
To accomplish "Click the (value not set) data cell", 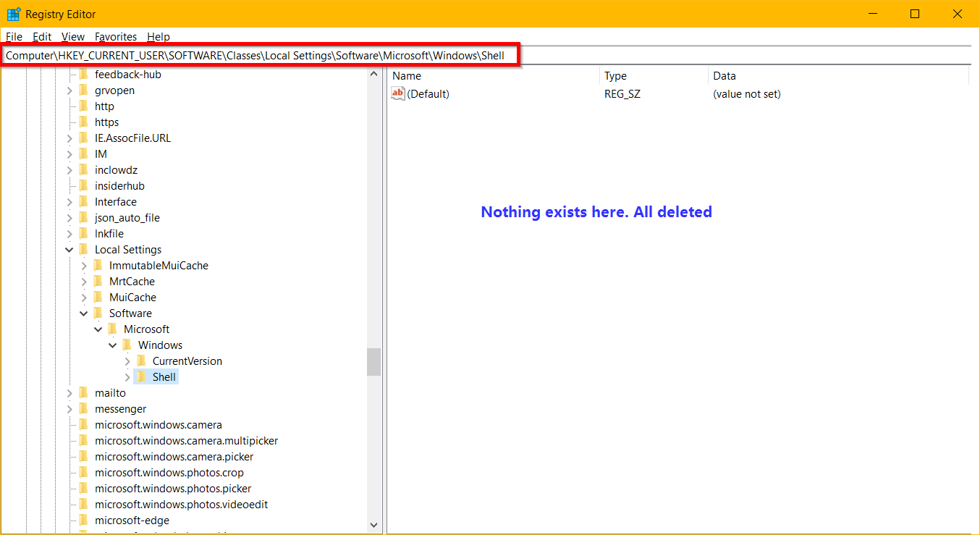I will 747,94.
